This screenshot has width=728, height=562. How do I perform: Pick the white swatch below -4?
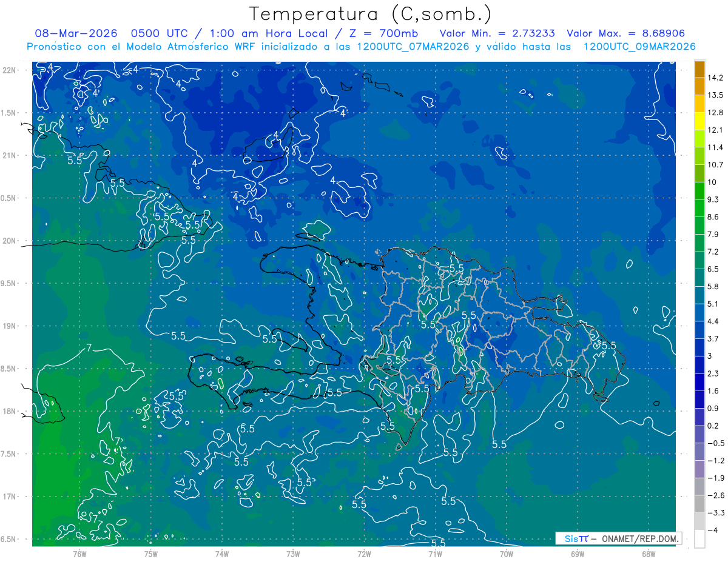click(699, 539)
